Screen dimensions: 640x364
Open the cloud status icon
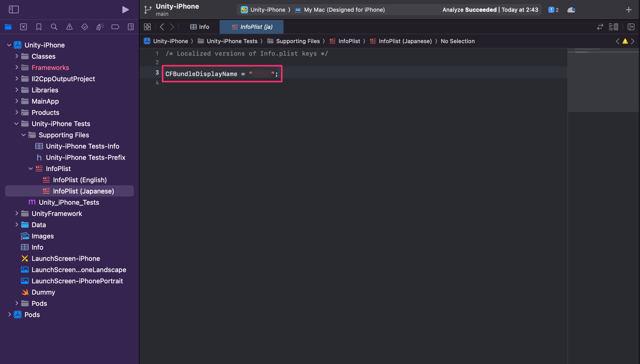point(572,10)
